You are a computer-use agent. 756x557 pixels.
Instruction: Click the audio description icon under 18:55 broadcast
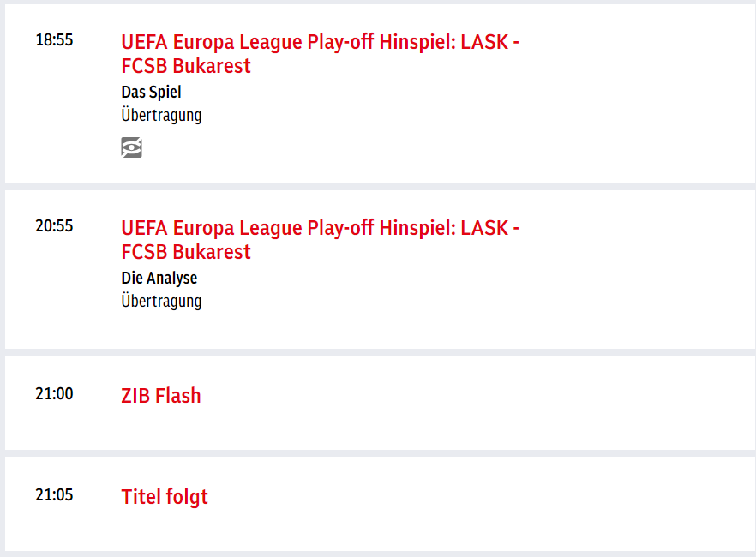point(131,147)
